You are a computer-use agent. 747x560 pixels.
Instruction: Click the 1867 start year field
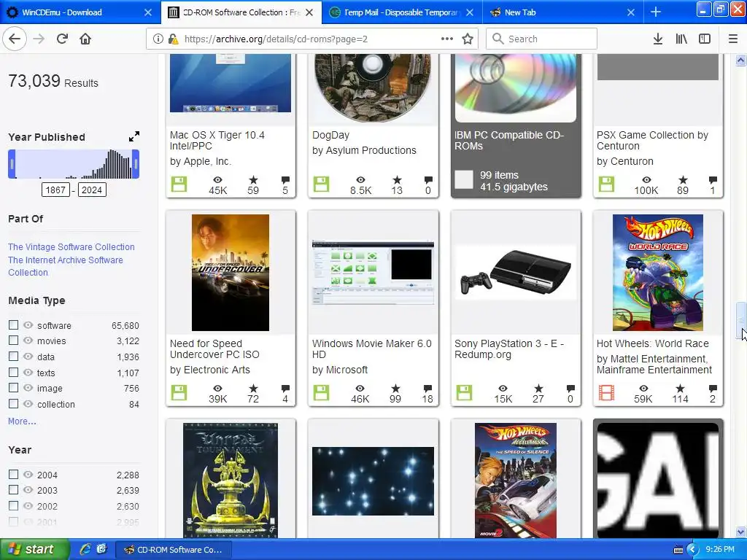[x=55, y=190]
